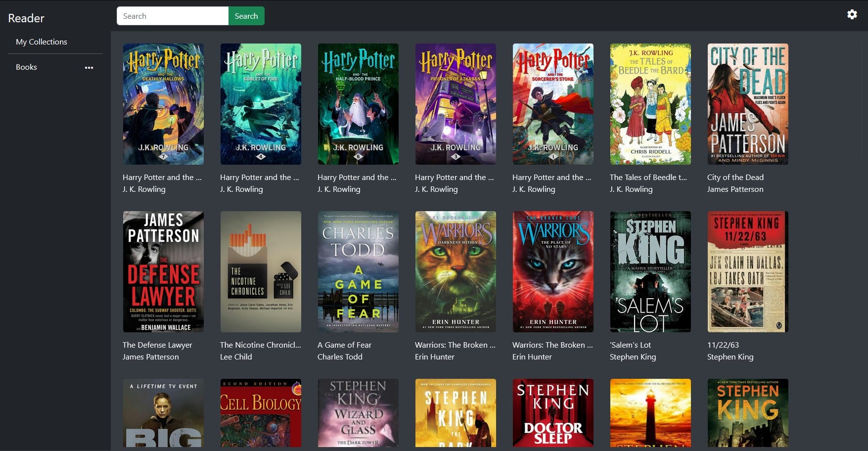
Task: Open Warriors The Place of No Stars cover
Action: click(553, 271)
